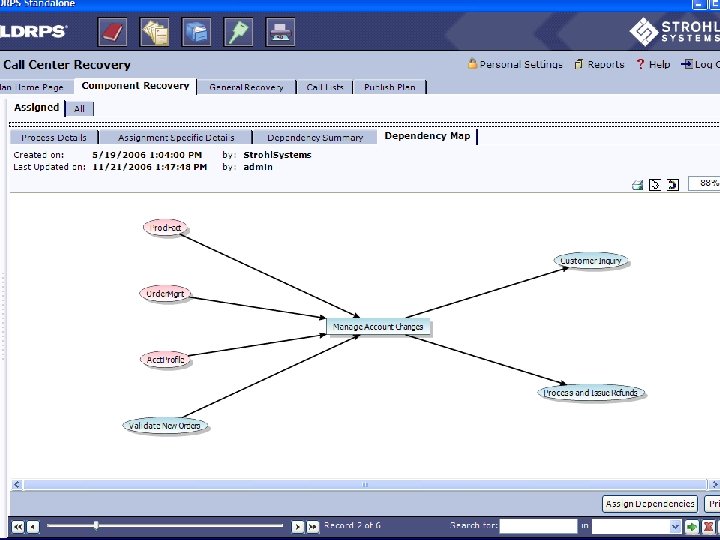
Task: Click the green key toolbar icon
Action: coord(238,32)
